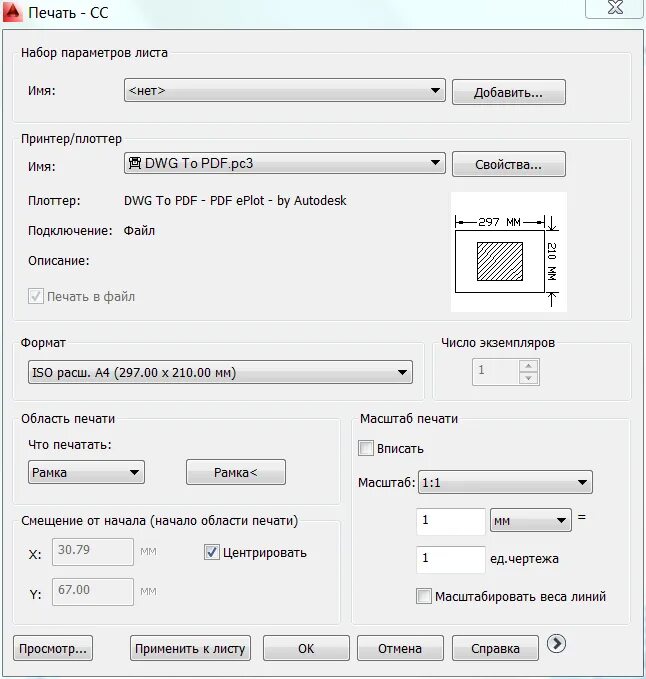This screenshot has height=679, width=646.
Task: Click the Подключение value Файл
Action: point(139,230)
